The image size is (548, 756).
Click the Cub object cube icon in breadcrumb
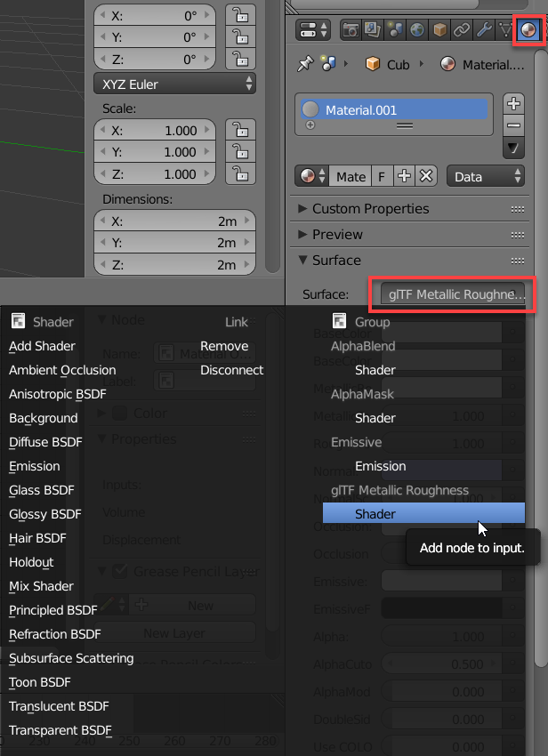pos(373,64)
